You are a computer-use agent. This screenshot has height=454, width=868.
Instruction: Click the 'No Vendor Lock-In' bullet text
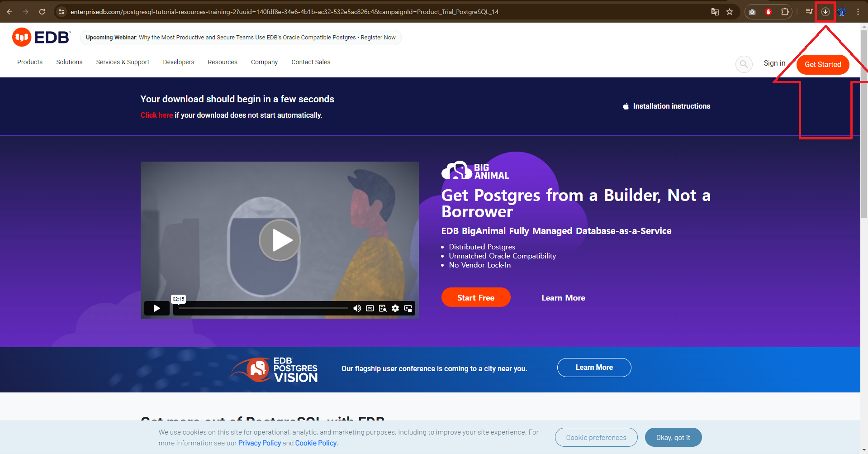(x=479, y=265)
